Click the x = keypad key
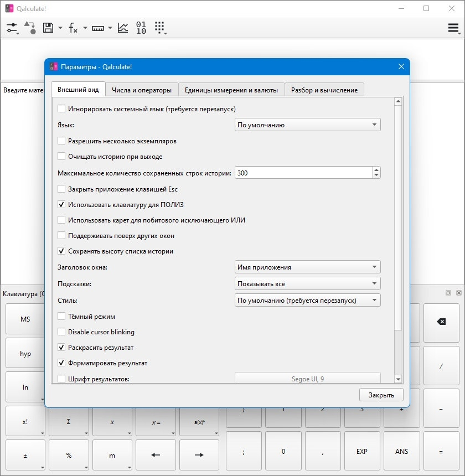Screen dimensions: 465x476 156,422
